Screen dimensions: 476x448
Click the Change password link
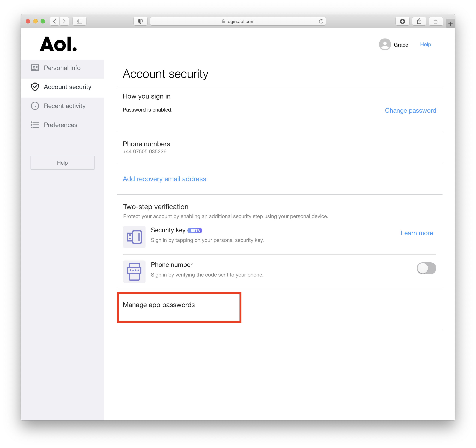(x=410, y=110)
